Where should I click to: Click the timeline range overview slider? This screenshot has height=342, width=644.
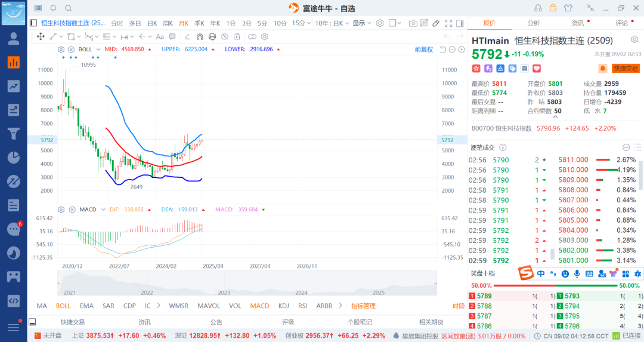click(x=247, y=284)
